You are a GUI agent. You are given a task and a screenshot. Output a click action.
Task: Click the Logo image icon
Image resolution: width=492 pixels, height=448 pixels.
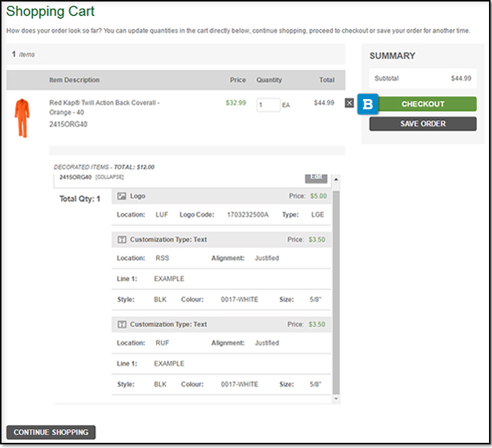(122, 197)
